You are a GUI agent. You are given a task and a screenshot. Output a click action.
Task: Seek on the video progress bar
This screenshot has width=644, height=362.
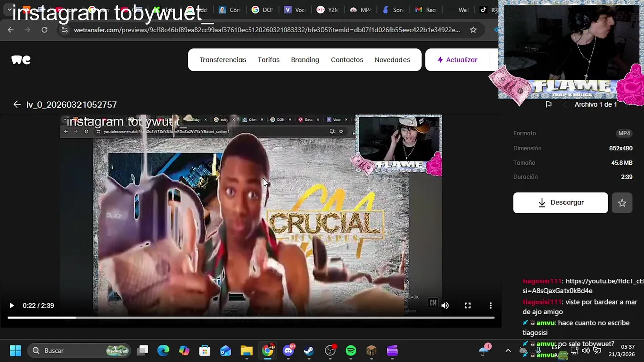point(251,317)
